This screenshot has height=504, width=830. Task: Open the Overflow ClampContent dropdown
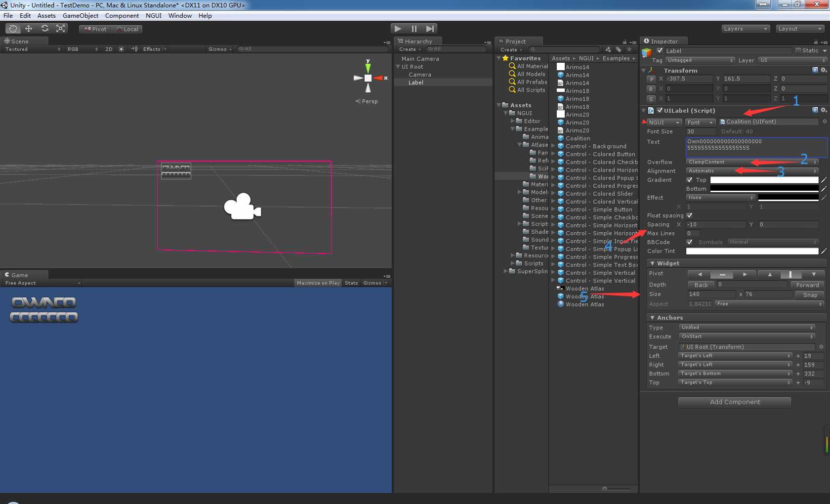pyautogui.click(x=752, y=162)
